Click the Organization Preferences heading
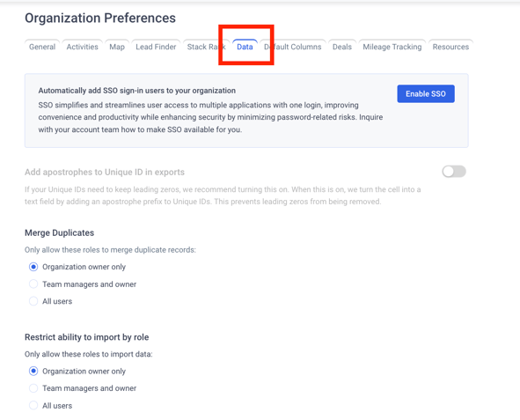Screen dimensions: 520x420 (100, 18)
